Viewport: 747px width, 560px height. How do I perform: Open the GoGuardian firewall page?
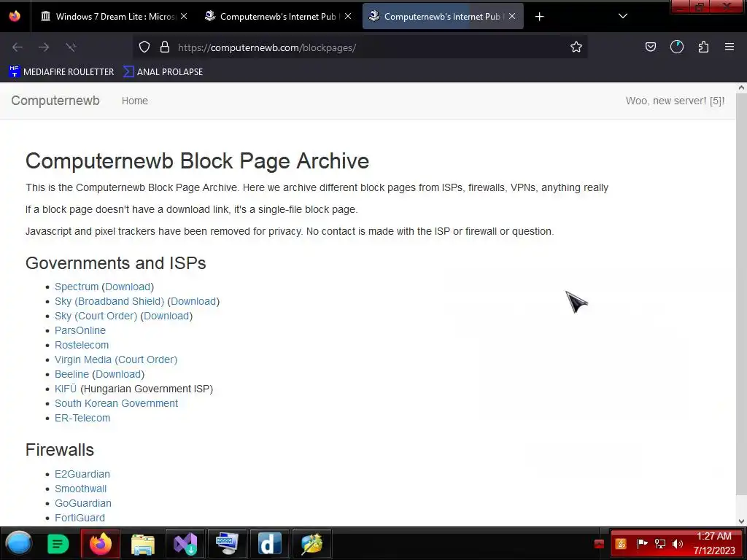pos(83,503)
